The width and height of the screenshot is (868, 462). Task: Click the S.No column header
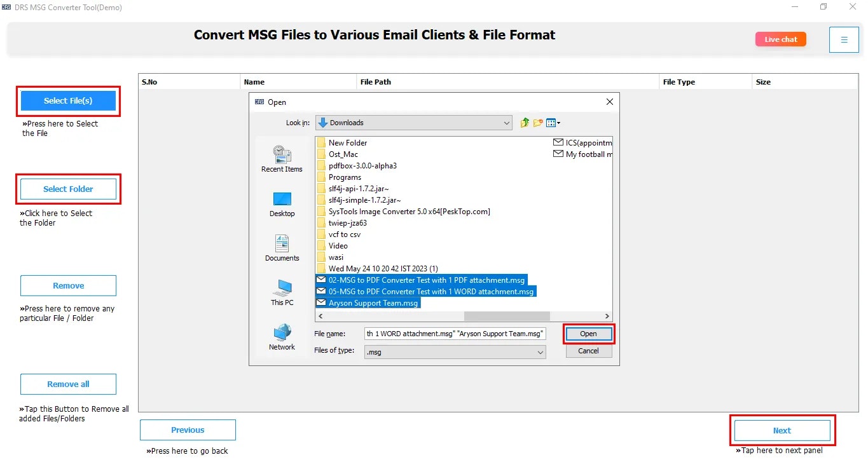pos(189,82)
